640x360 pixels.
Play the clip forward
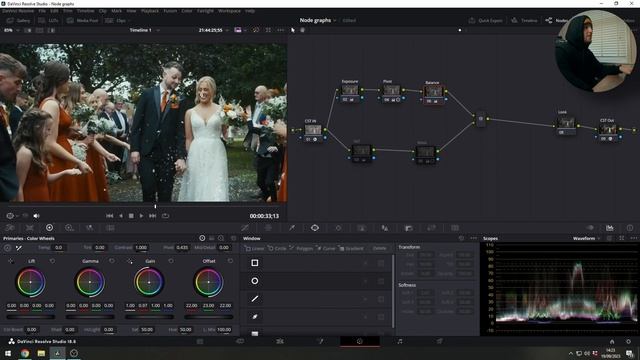click(141, 216)
